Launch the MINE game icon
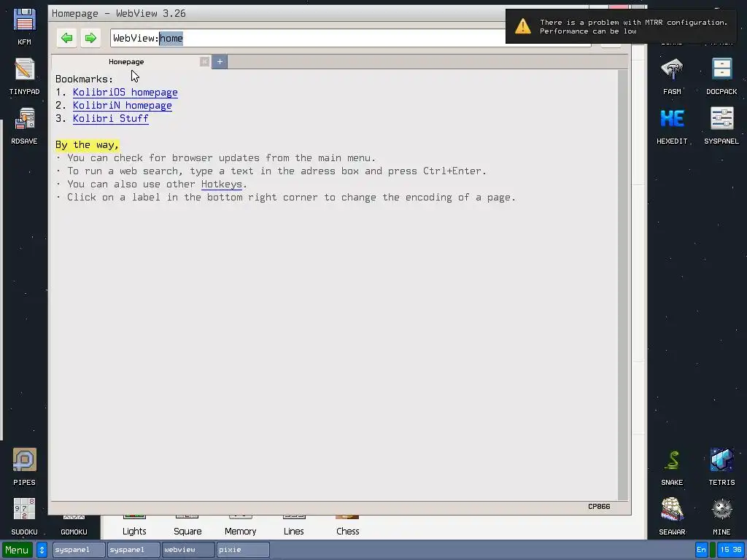The image size is (747, 560). (x=721, y=516)
